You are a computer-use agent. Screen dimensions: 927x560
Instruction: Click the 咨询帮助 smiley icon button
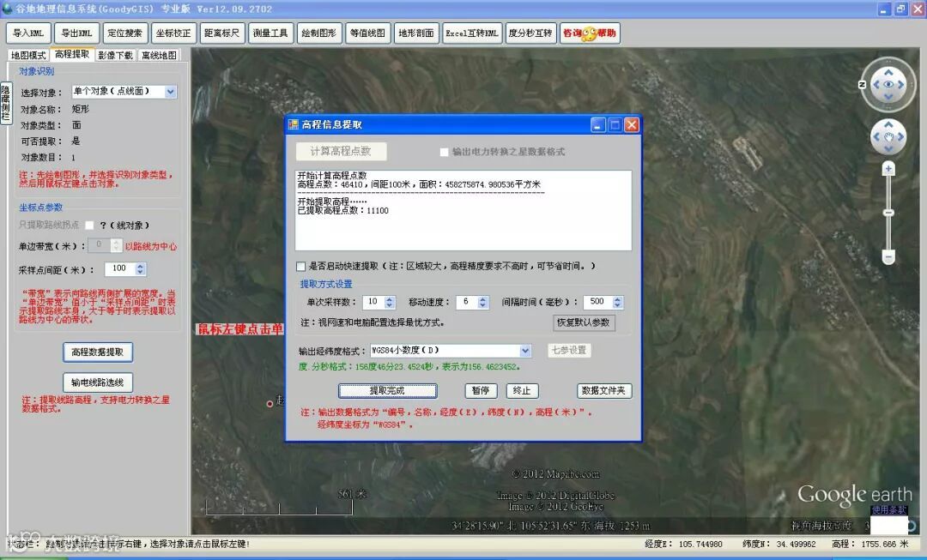(590, 33)
